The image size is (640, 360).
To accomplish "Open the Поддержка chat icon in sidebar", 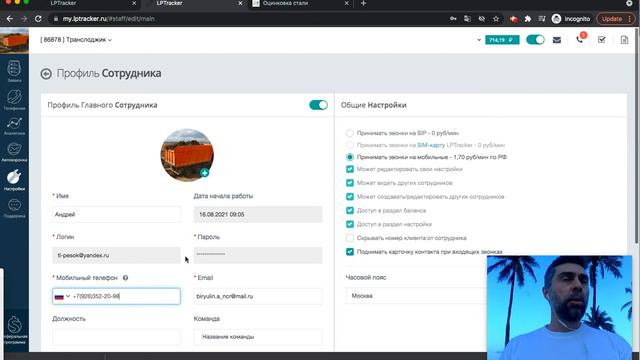I will click(14, 207).
